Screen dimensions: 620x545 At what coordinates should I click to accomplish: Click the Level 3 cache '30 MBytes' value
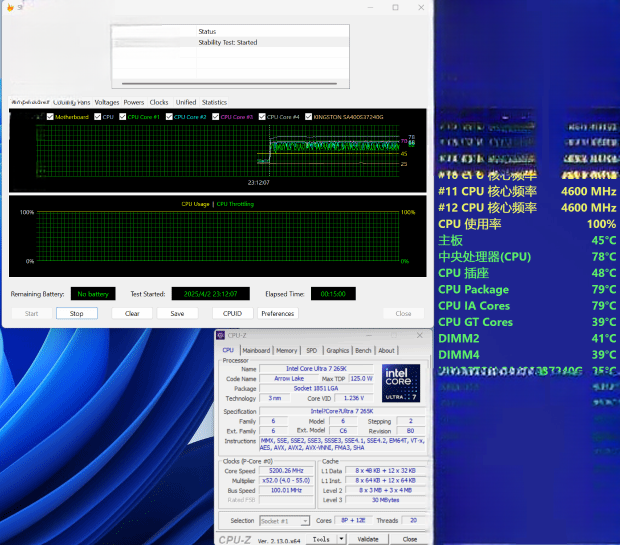386,500
